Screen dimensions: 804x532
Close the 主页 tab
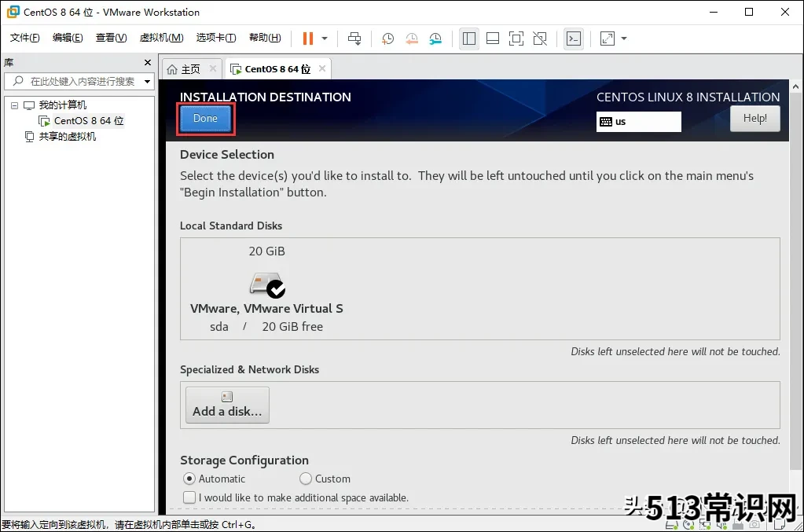[213, 68]
